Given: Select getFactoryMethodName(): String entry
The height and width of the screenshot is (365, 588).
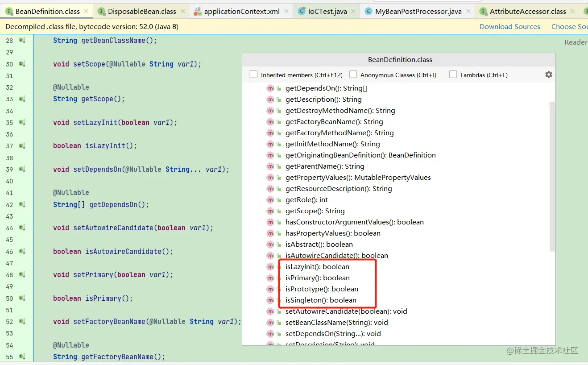Looking at the screenshot, I should 340,133.
